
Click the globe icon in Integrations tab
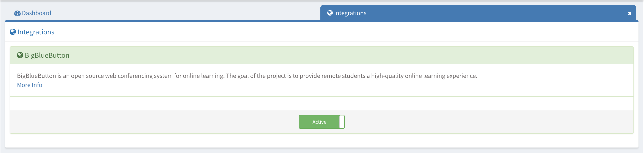[330, 13]
